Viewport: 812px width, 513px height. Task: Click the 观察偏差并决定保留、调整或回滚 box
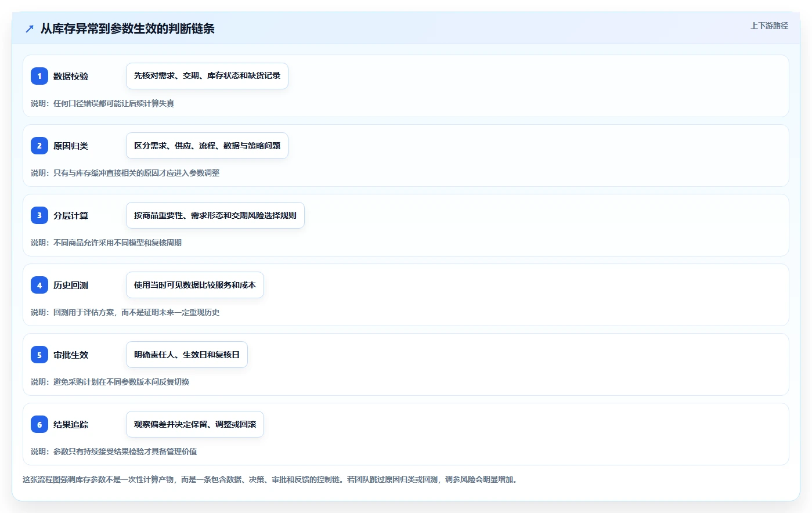[195, 424]
